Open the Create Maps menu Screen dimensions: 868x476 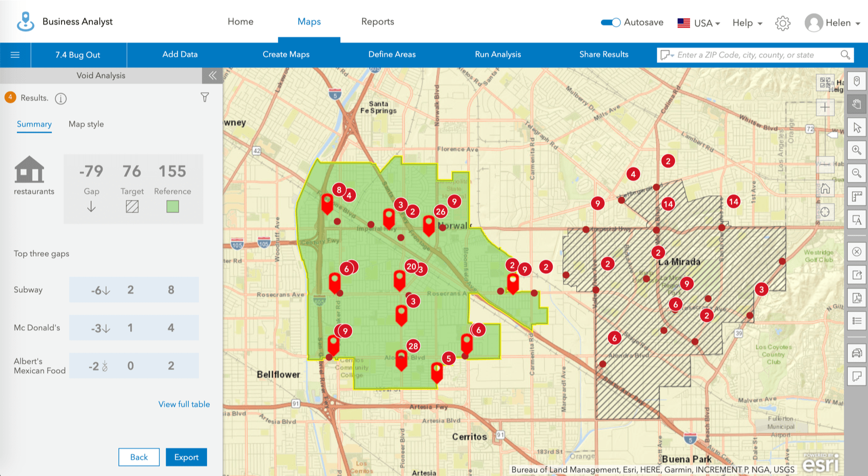tap(286, 54)
